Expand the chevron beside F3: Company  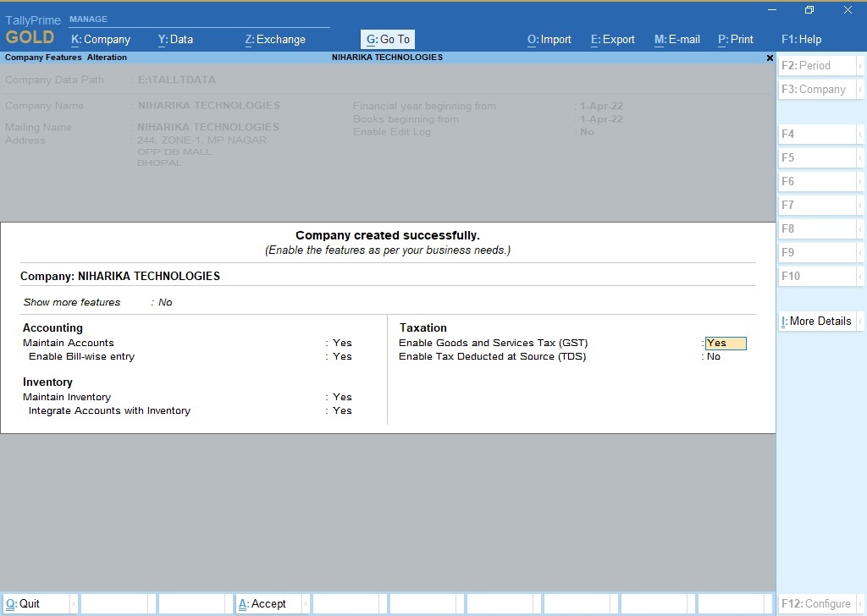click(x=860, y=90)
